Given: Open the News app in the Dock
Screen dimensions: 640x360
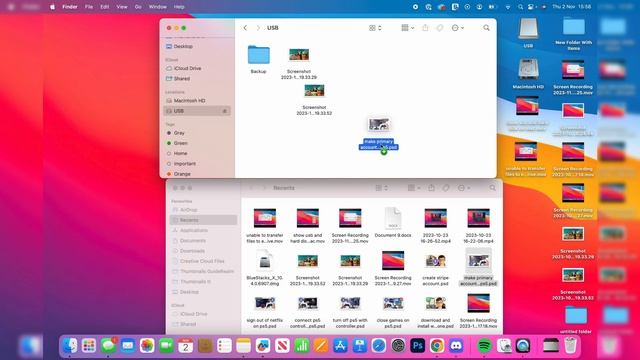Looking at the screenshot, I should point(282,346).
